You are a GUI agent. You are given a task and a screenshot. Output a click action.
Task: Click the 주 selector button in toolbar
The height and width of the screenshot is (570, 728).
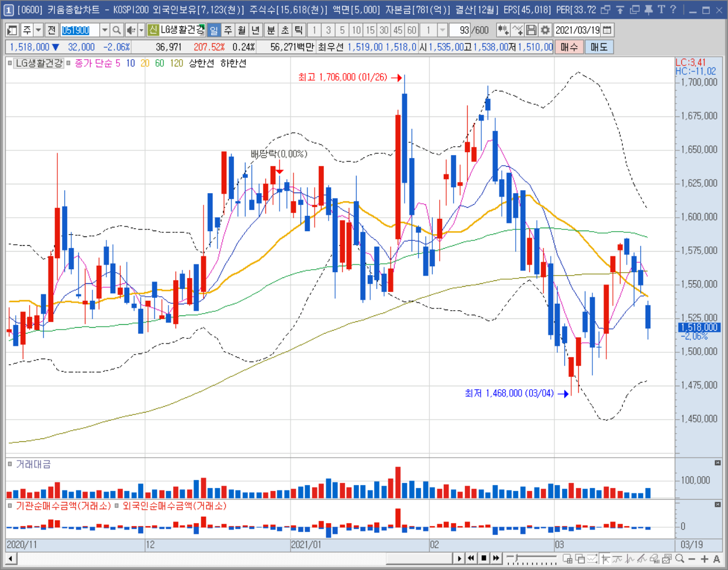27,30
